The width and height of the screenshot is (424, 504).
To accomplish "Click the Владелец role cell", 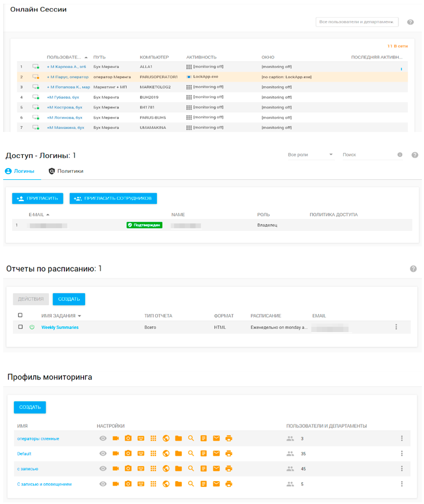I will coord(267,225).
